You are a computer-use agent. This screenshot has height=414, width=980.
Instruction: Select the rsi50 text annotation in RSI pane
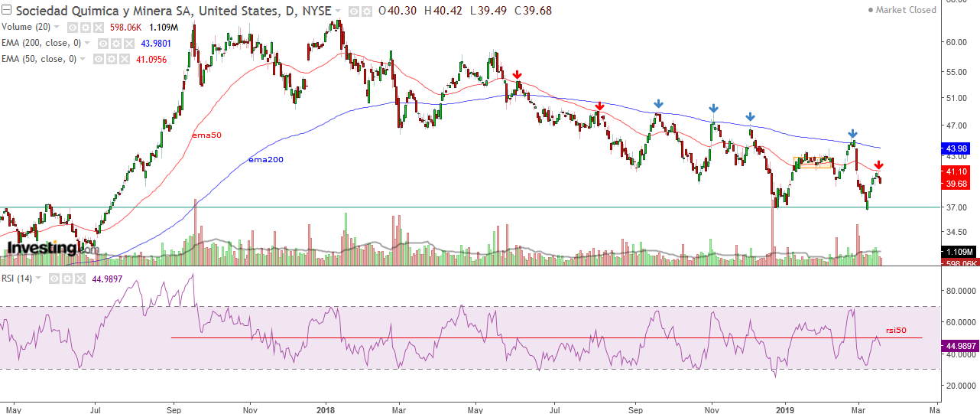point(894,330)
